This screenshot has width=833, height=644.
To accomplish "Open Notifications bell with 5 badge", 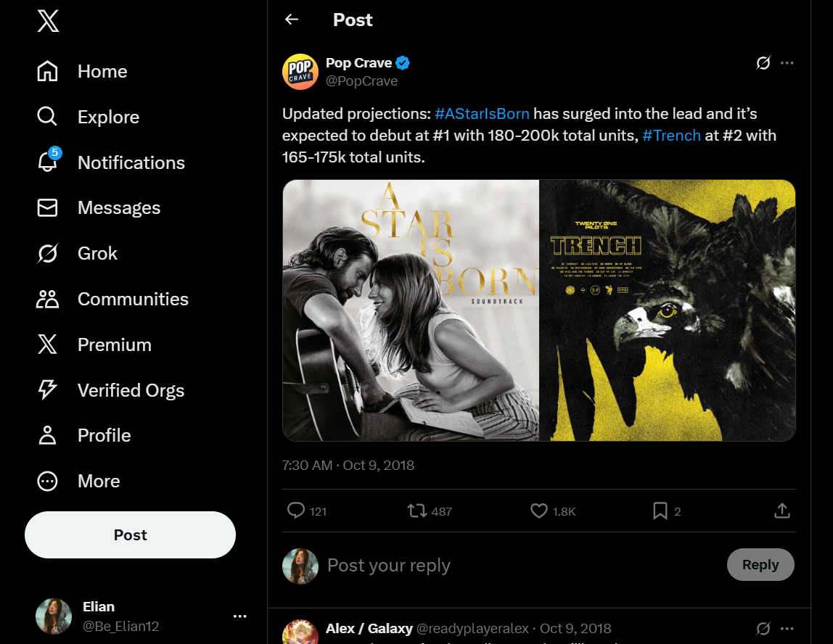I will 48,162.
